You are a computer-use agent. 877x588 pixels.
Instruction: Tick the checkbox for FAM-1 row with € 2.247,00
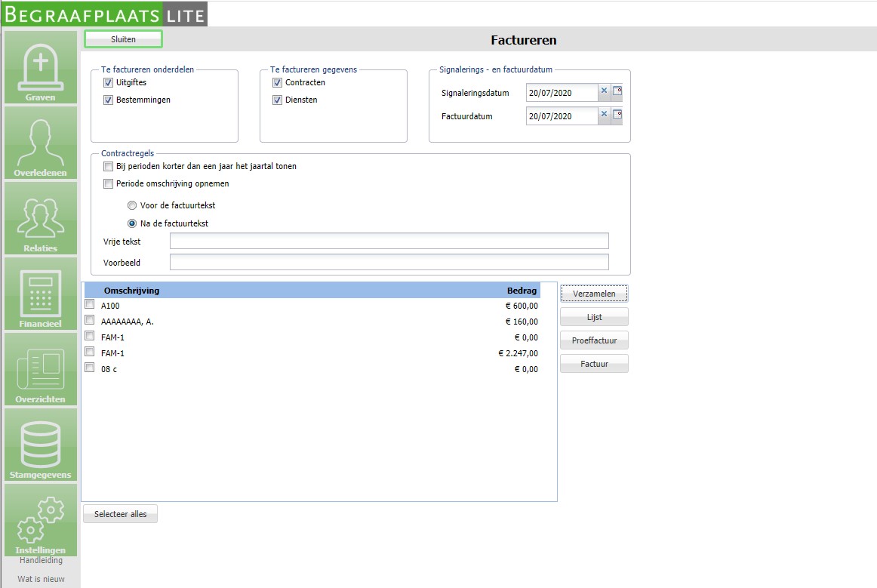90,351
